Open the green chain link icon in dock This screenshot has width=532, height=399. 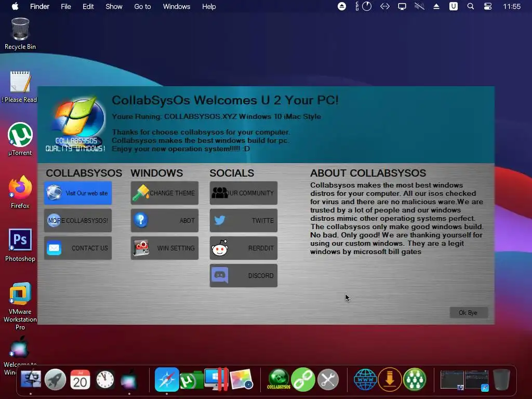(303, 379)
